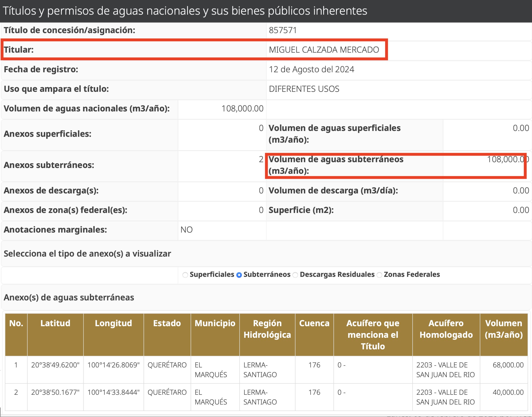Screen dimensions: 532x417
Task: Click the Volumen (m3/año) column header
Action: (504, 329)
